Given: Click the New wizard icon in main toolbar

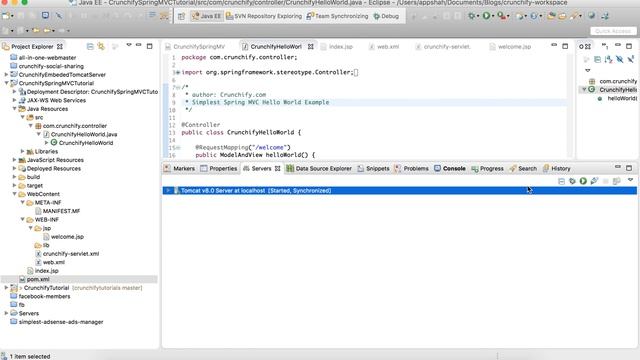Looking at the screenshot, I should [6, 16].
